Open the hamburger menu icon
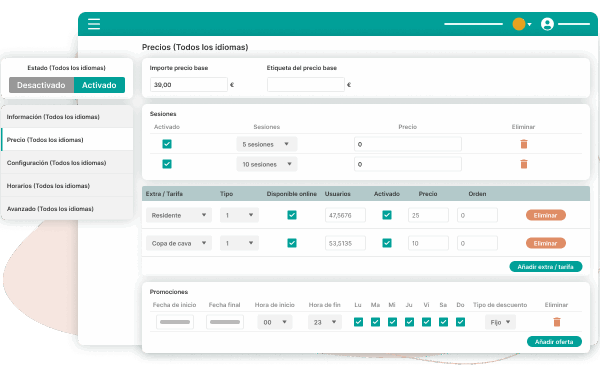 click(94, 24)
